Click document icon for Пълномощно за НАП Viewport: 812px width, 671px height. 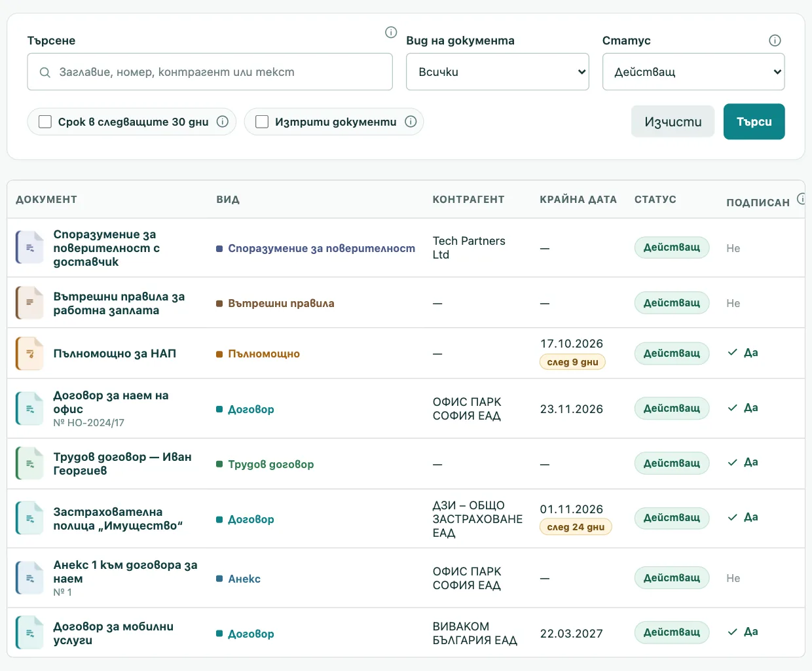29,354
